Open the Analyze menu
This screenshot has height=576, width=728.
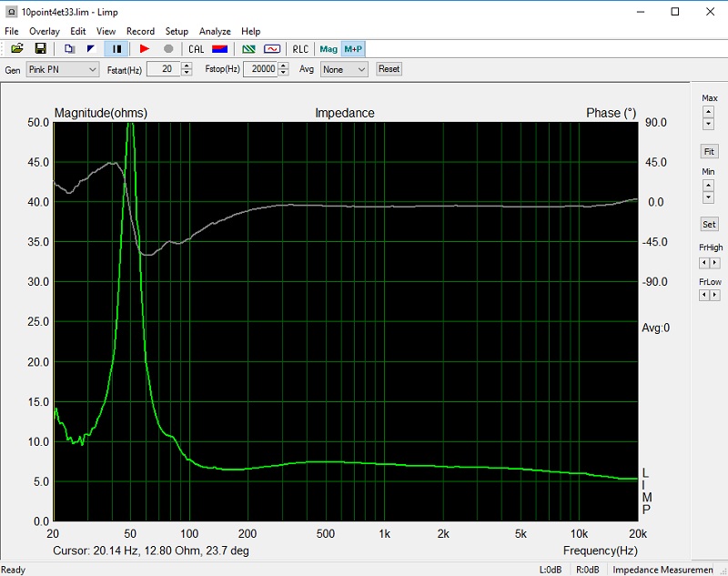[215, 31]
